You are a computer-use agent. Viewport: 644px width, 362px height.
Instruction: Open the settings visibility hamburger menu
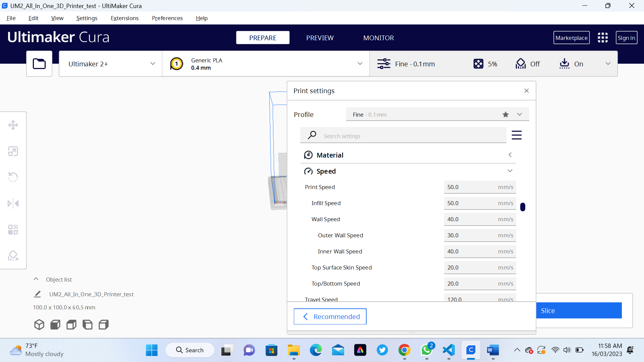coord(517,135)
